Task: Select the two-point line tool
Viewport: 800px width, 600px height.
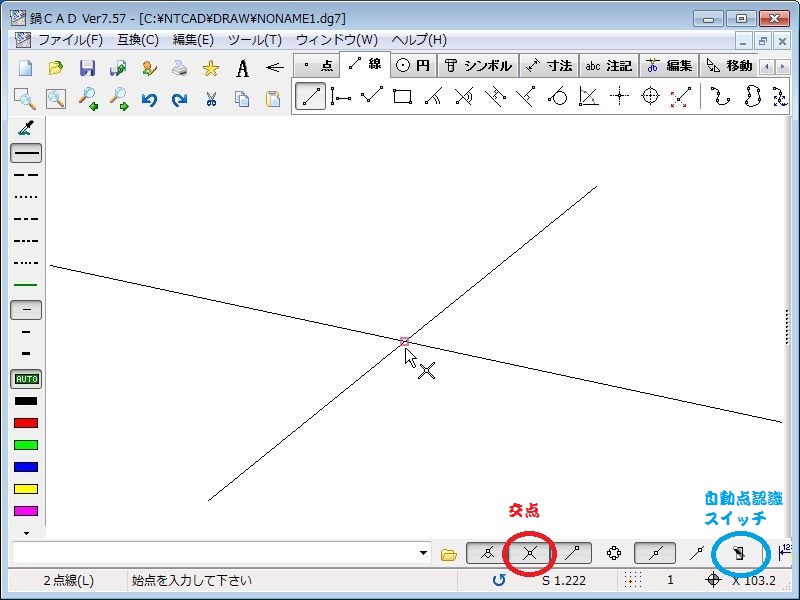Action: point(310,96)
